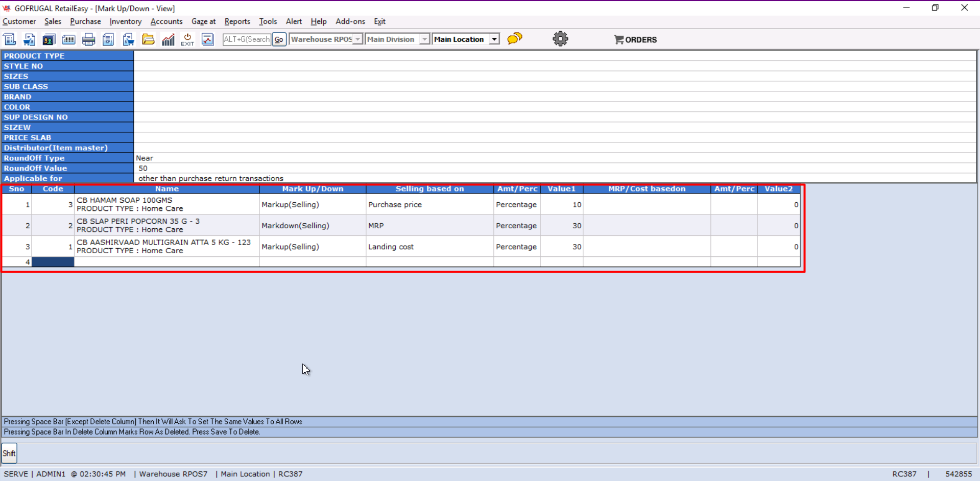Expand the Main Location dropdown

coord(494,39)
